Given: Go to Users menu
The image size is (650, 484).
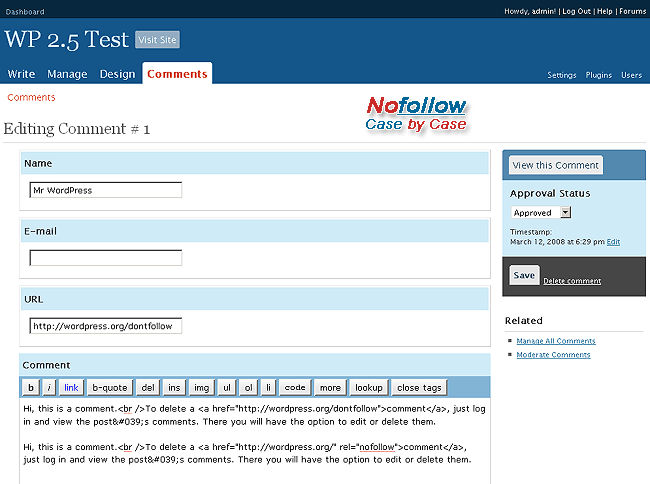Looking at the screenshot, I should click(631, 75).
